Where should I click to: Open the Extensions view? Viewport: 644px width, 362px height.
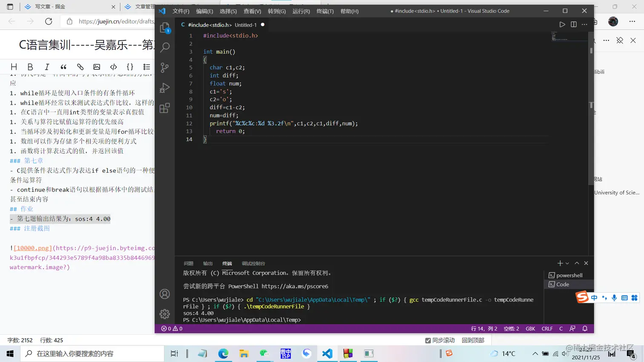[x=165, y=108]
